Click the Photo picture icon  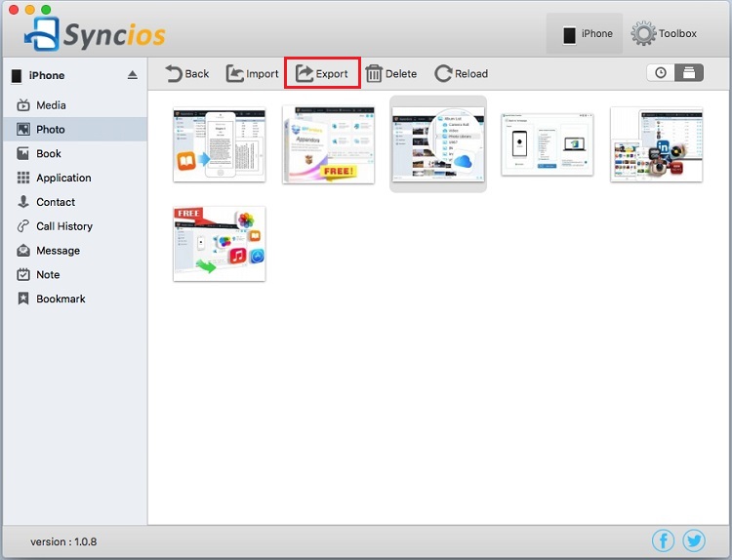23,129
